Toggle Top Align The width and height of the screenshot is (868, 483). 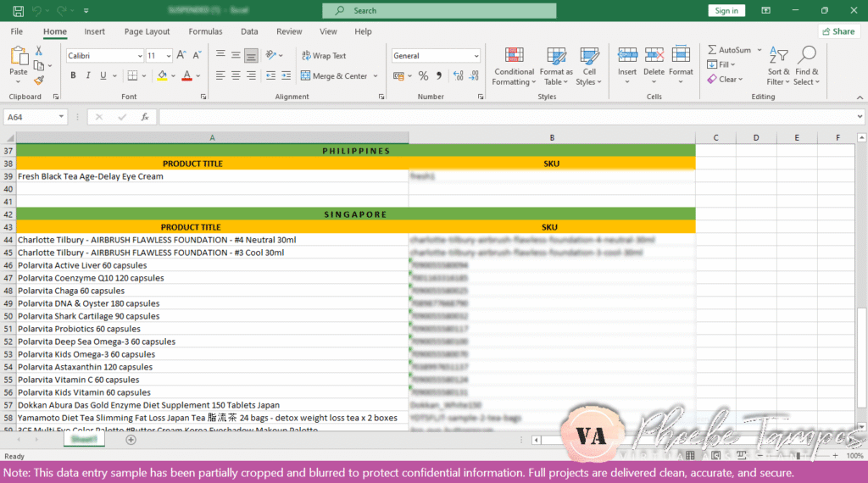tap(220, 55)
